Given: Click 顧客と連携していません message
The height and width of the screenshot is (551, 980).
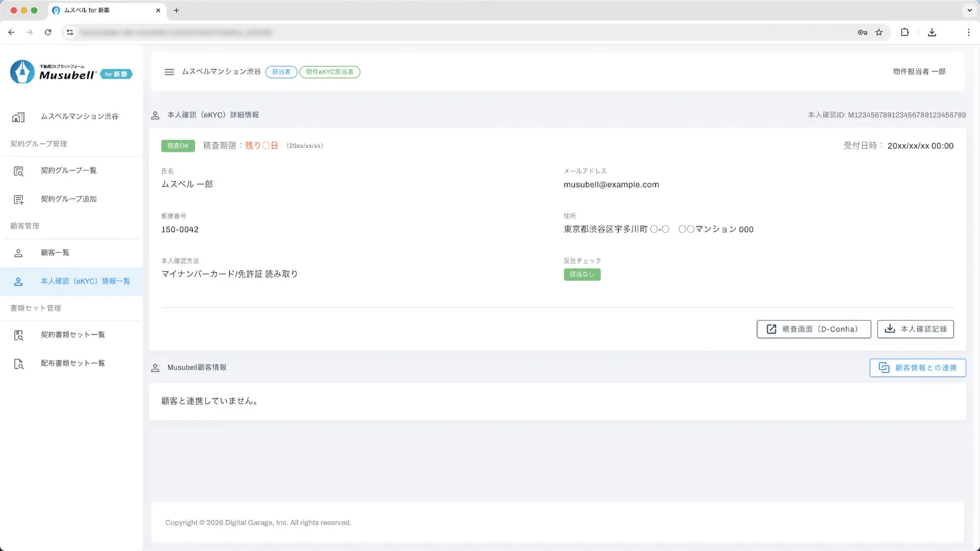Looking at the screenshot, I should [210, 401].
